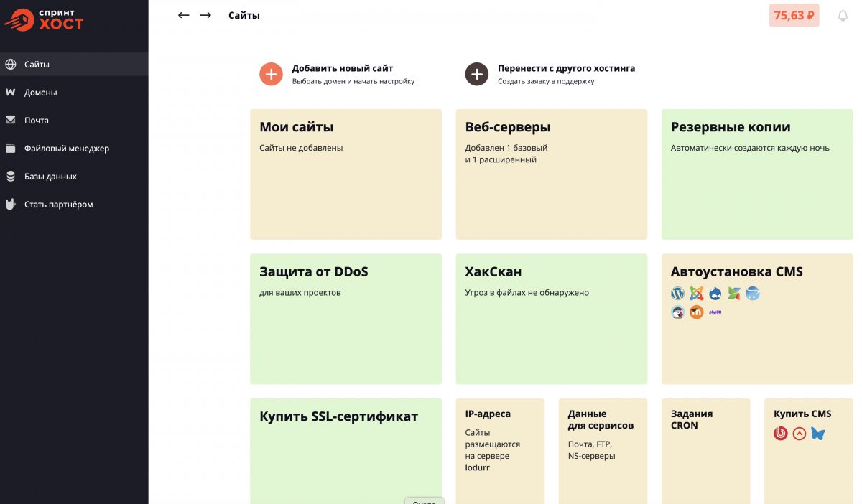Image resolution: width=862 pixels, height=504 pixels.
Task: Open Домены in the sidebar
Action: click(x=40, y=93)
